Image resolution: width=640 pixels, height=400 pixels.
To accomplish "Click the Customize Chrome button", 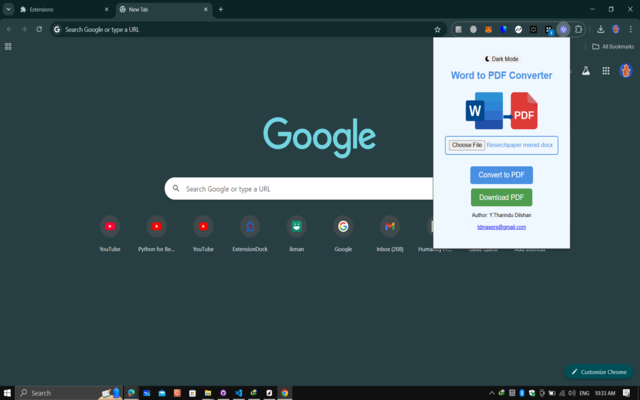I will point(599,372).
